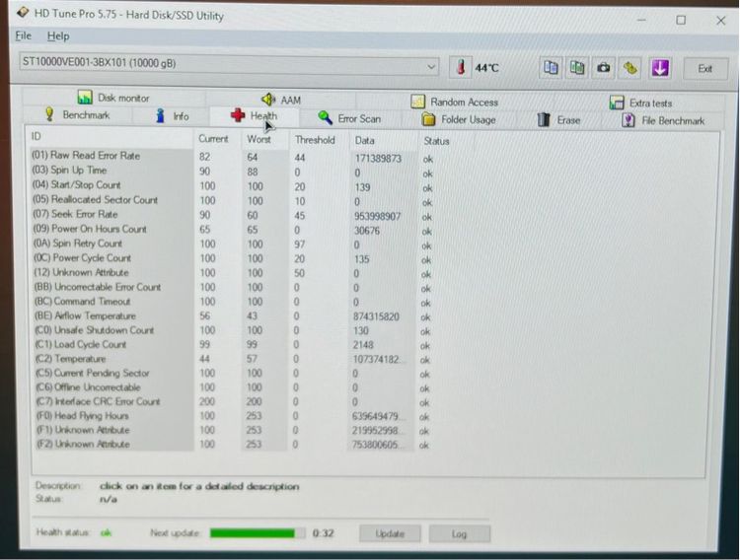The width and height of the screenshot is (740, 560).
Task: Select the Health tab
Action: tap(254, 115)
